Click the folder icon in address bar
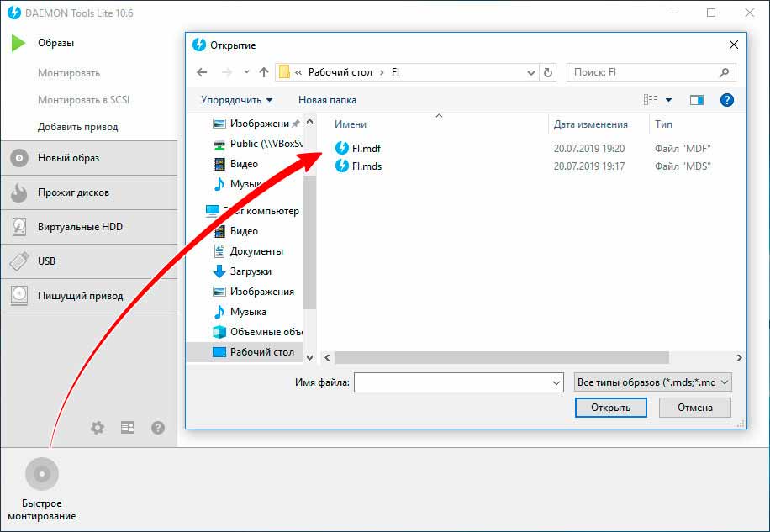 pos(284,72)
